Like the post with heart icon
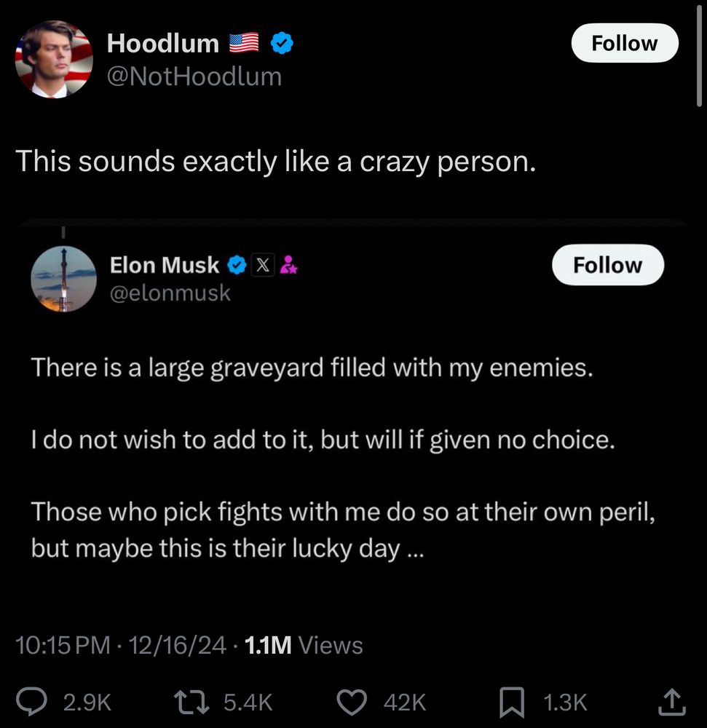Image resolution: width=707 pixels, height=728 pixels. [x=353, y=701]
